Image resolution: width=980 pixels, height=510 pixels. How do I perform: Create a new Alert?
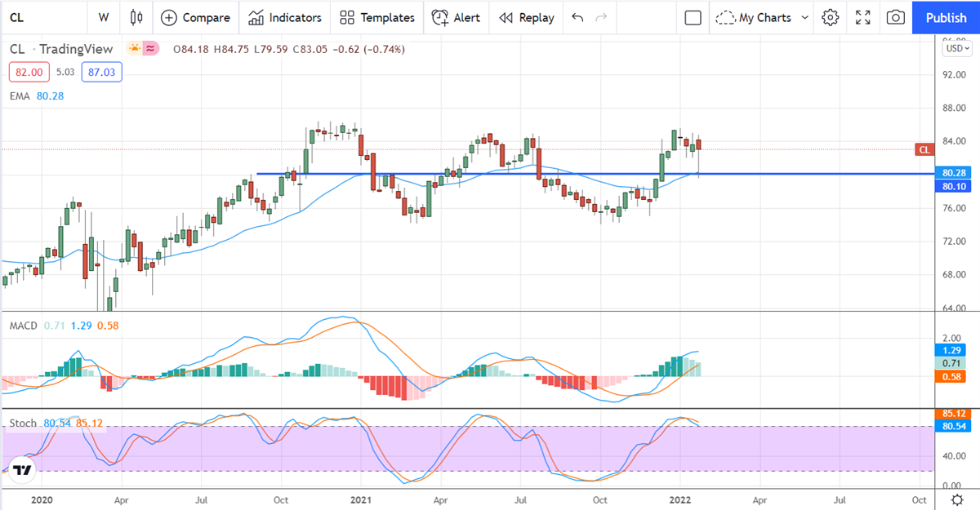pyautogui.click(x=456, y=17)
